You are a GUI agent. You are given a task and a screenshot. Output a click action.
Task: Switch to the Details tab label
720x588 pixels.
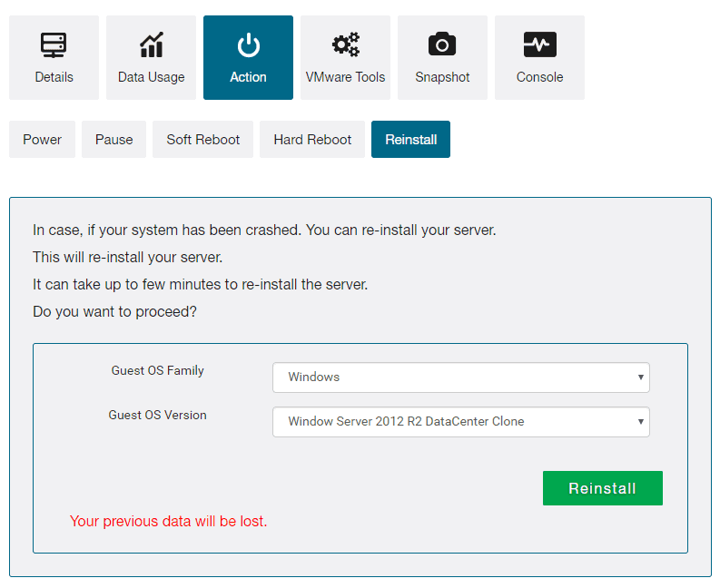click(54, 77)
